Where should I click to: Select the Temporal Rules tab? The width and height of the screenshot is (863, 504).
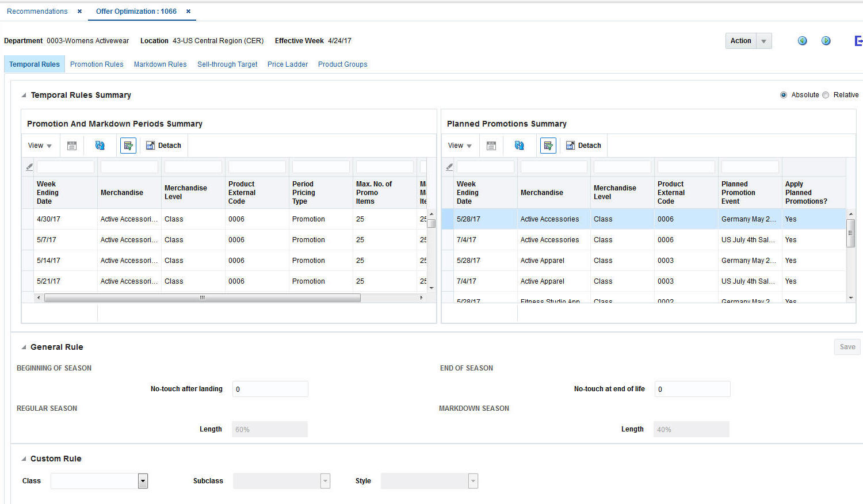35,64
